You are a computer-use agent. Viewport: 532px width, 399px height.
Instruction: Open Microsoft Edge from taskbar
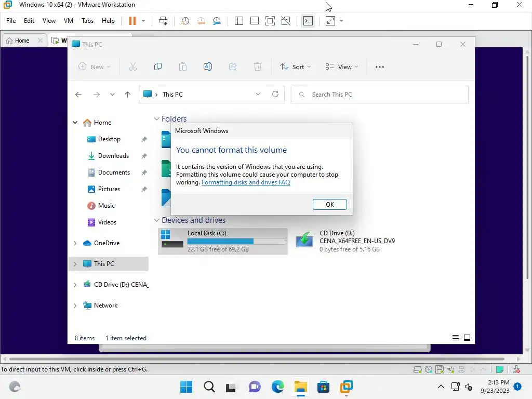click(278, 387)
